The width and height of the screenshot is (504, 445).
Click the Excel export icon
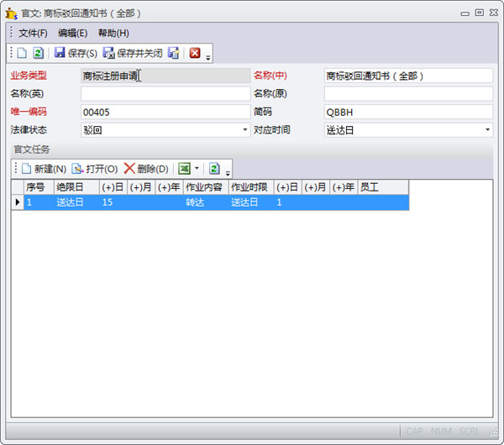tap(185, 169)
